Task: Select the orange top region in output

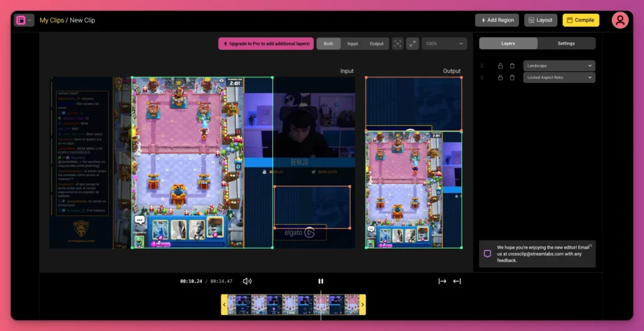Action: coord(414,104)
